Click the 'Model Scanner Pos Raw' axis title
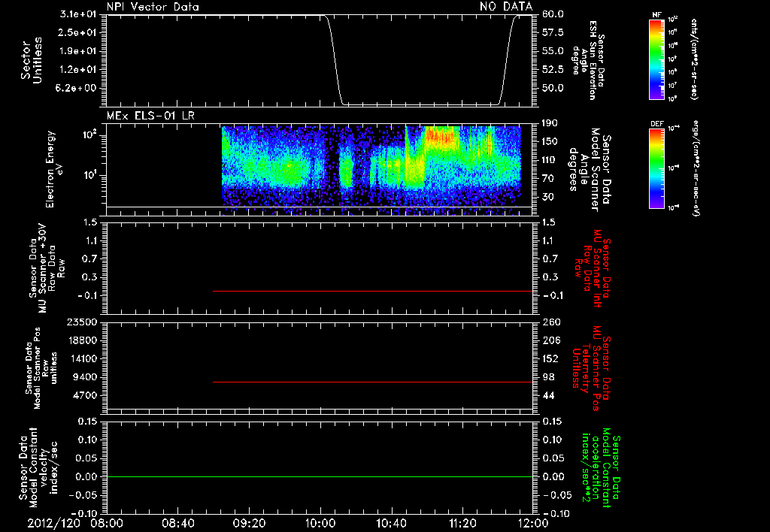This screenshot has width=770, height=532. pos(41,367)
